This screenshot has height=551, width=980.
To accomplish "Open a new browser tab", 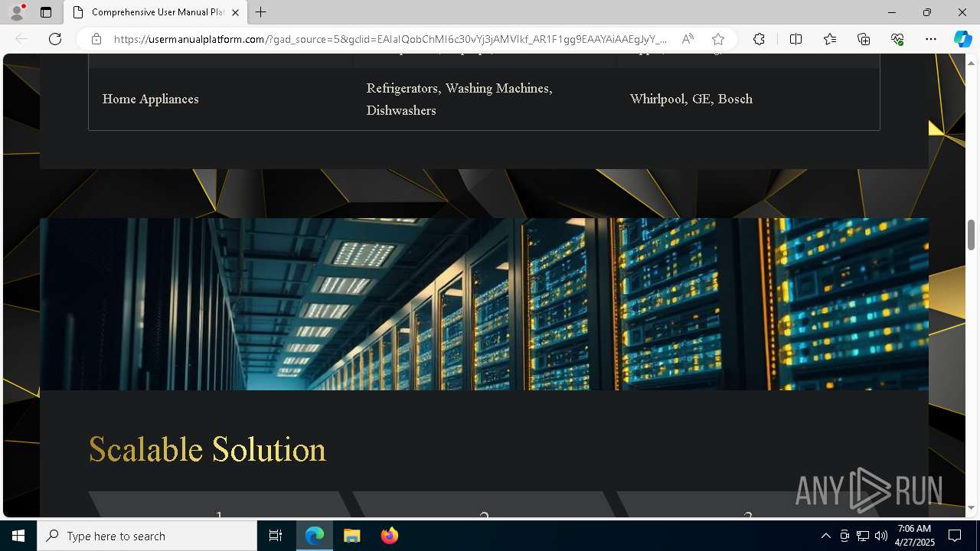I will pyautogui.click(x=261, y=12).
